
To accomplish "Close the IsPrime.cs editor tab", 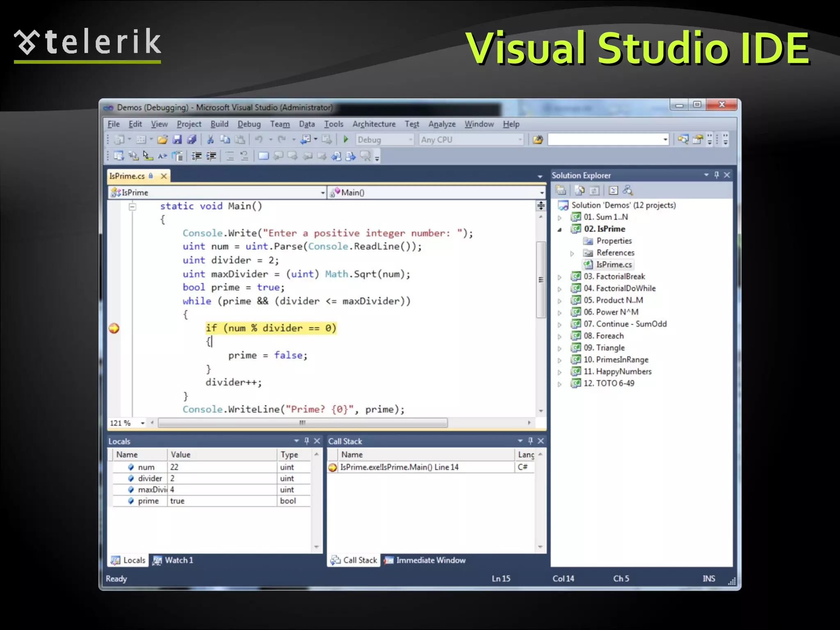I will (164, 176).
